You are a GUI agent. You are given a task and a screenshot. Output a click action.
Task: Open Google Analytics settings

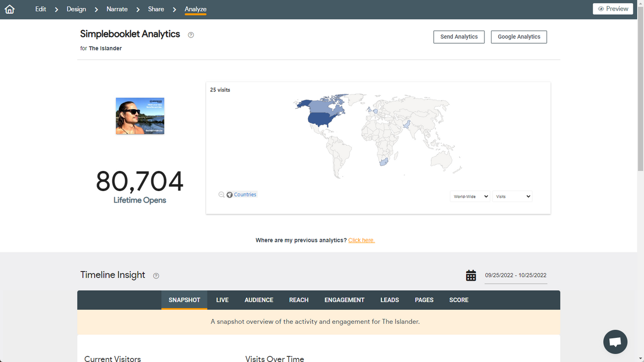[x=519, y=37]
